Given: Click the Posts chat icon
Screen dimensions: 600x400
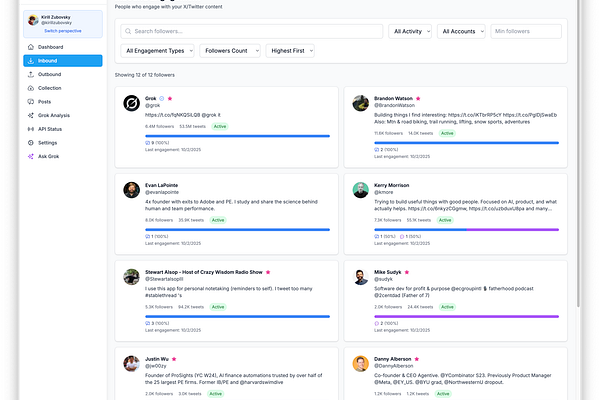Looking at the screenshot, I should click(31, 102).
